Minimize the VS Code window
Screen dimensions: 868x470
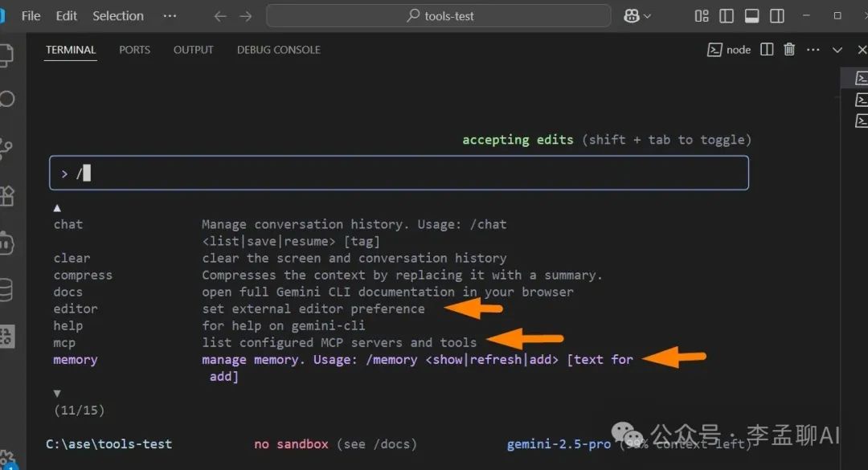pos(806,16)
